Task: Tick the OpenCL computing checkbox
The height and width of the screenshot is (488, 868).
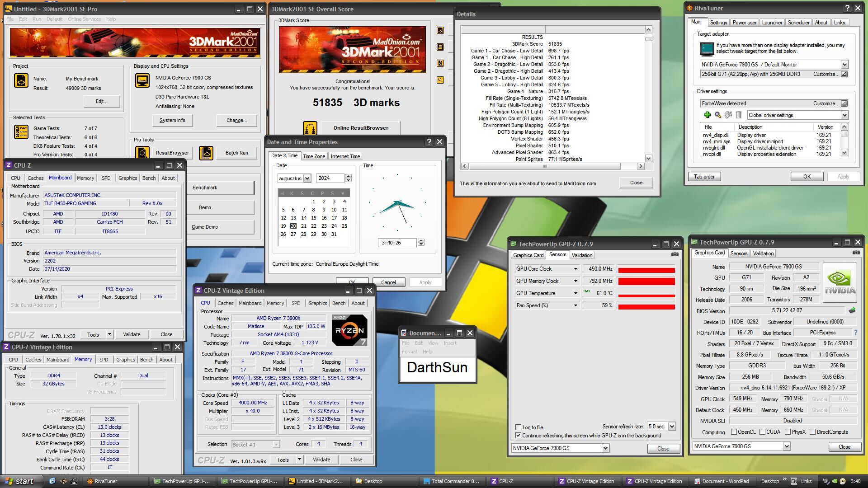Action: 734,432
